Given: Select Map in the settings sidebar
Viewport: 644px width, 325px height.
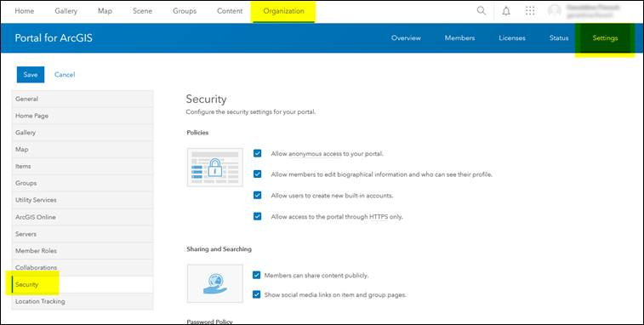Looking at the screenshot, I should point(83,150).
